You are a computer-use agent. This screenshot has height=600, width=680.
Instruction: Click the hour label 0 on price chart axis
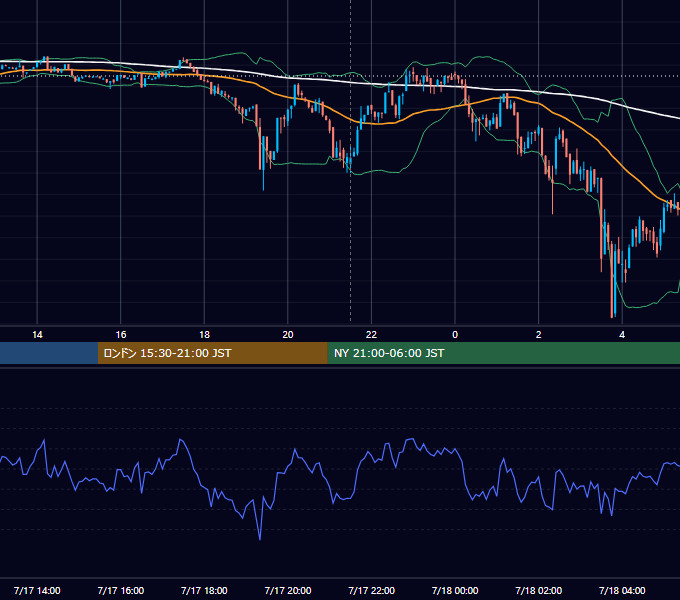click(x=455, y=335)
